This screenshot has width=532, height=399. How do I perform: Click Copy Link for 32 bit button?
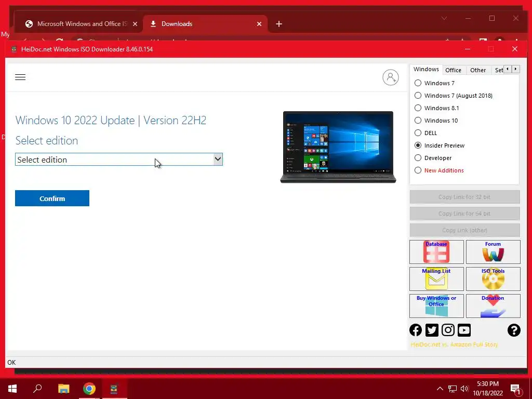(x=464, y=197)
